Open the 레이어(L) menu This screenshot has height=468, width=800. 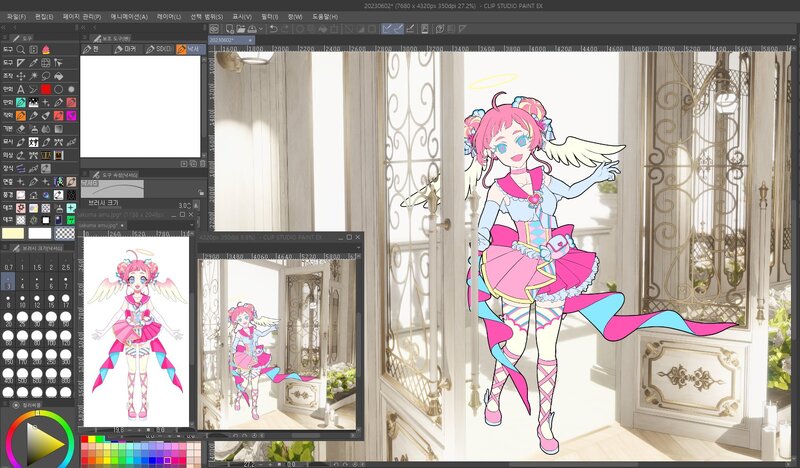(169, 17)
